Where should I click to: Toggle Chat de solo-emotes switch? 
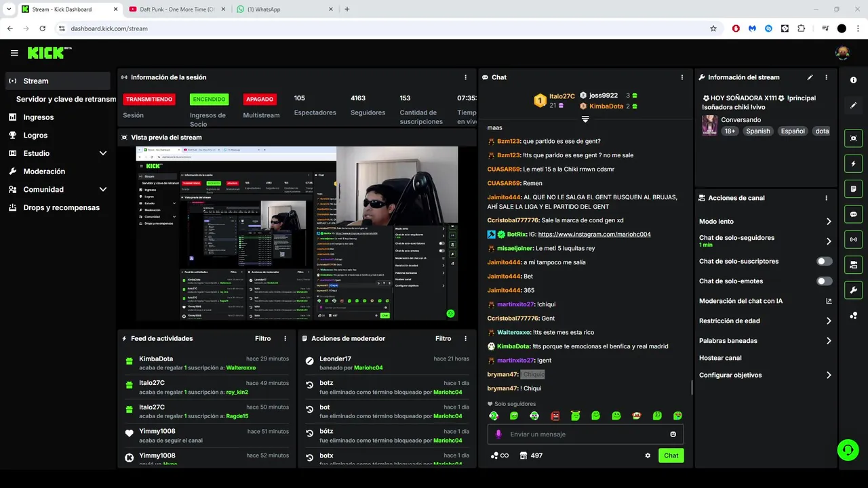tap(825, 281)
